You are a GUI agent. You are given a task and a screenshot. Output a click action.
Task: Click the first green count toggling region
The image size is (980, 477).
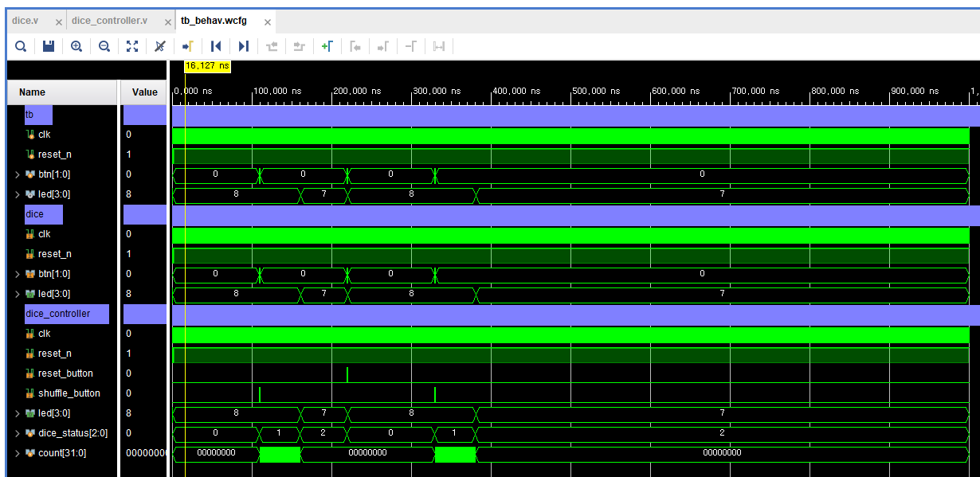point(280,454)
